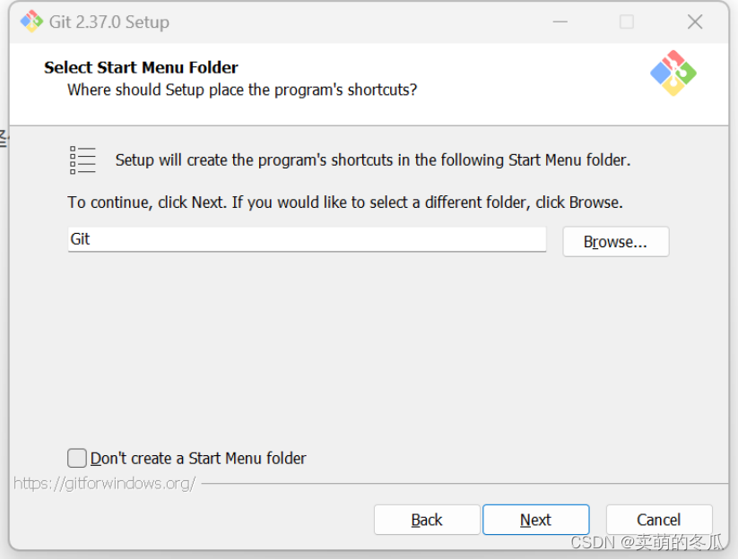Minimize the Git Setup window
This screenshot has width=738, height=560.
560,22
